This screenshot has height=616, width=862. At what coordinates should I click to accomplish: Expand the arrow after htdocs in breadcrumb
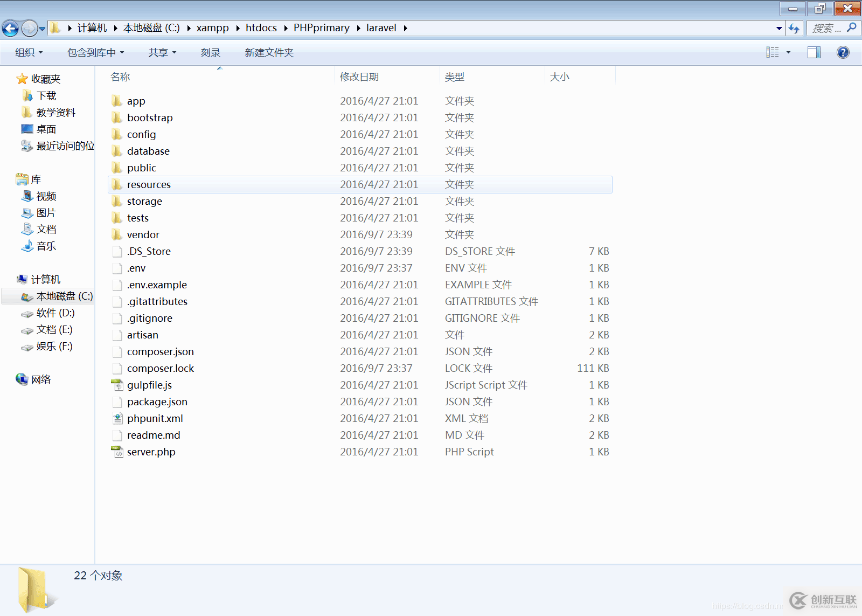pos(286,28)
